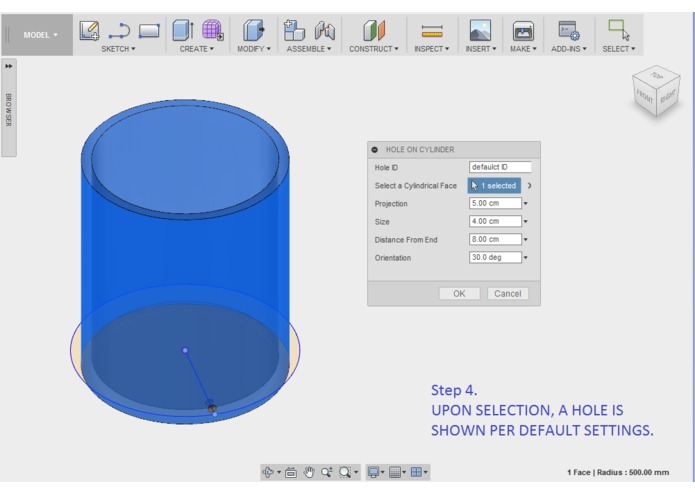Viewport: 695px width, 494px height.
Task: Click the Create Sketch icon
Action: (90, 31)
